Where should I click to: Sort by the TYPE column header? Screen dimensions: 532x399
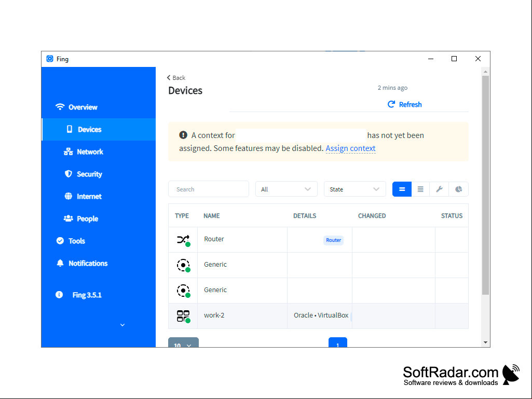pyautogui.click(x=182, y=216)
